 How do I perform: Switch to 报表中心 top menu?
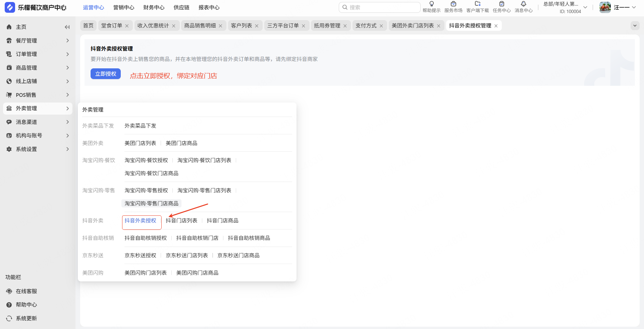coord(209,7)
